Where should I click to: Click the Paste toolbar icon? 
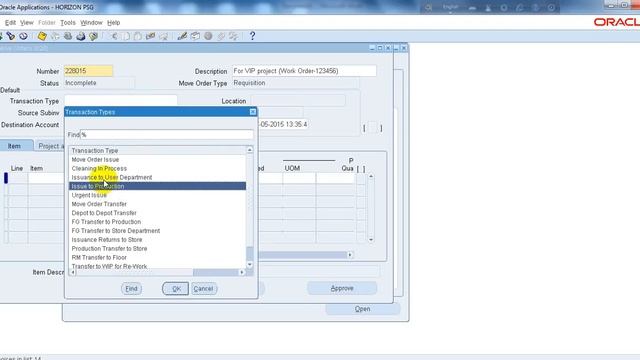(x=138, y=36)
